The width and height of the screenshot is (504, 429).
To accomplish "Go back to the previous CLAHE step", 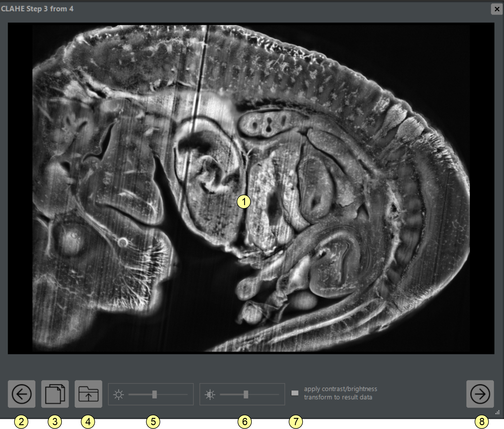I will pyautogui.click(x=21, y=394).
